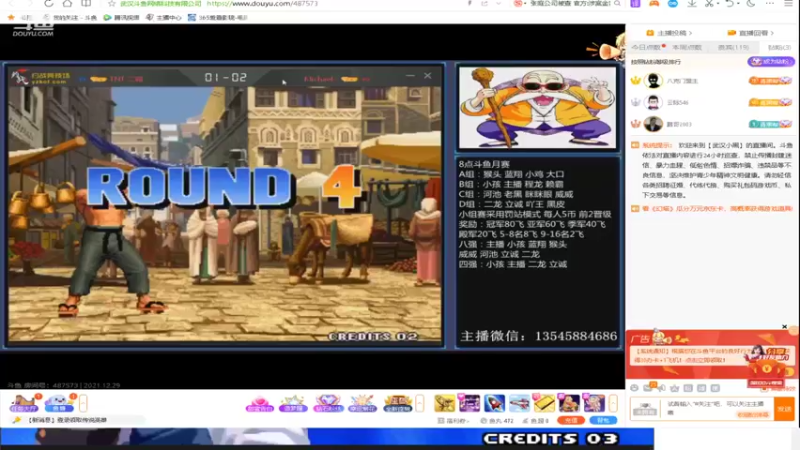The image size is (800, 450).
Task: Open the third-ranked user's avatar with bronze crown
Action: [653, 124]
